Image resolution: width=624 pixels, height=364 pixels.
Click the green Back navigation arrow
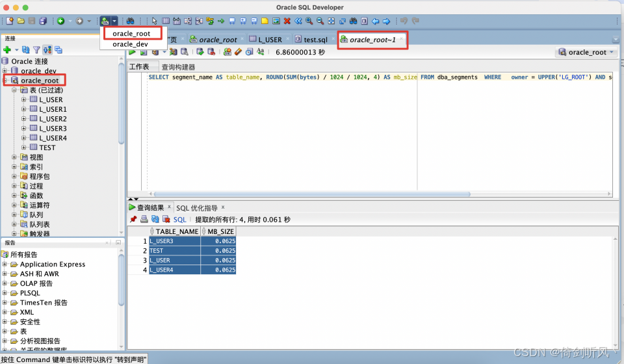[x=60, y=21]
